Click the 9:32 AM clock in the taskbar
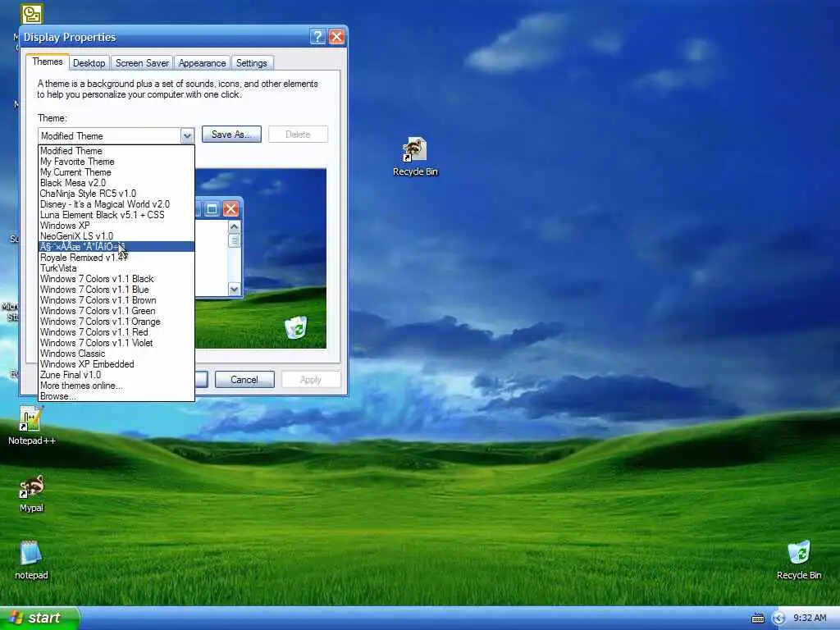 pos(810,618)
